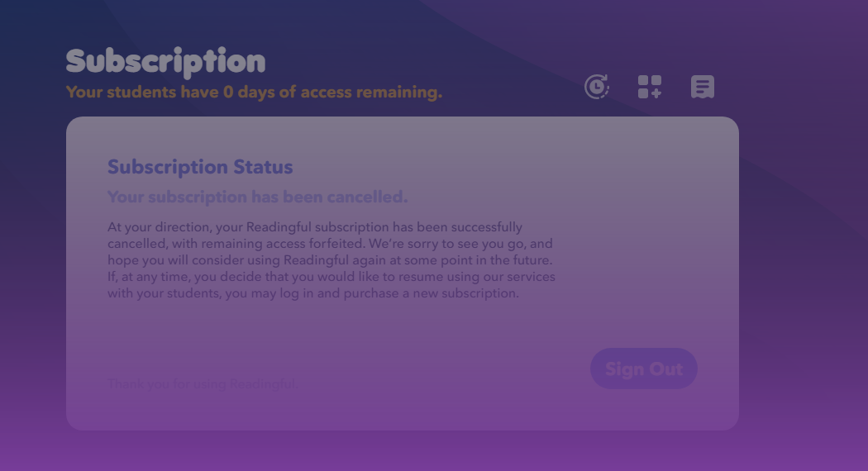Image resolution: width=868 pixels, height=471 pixels.
Task: Click the Sign Out button
Action: [644, 369]
